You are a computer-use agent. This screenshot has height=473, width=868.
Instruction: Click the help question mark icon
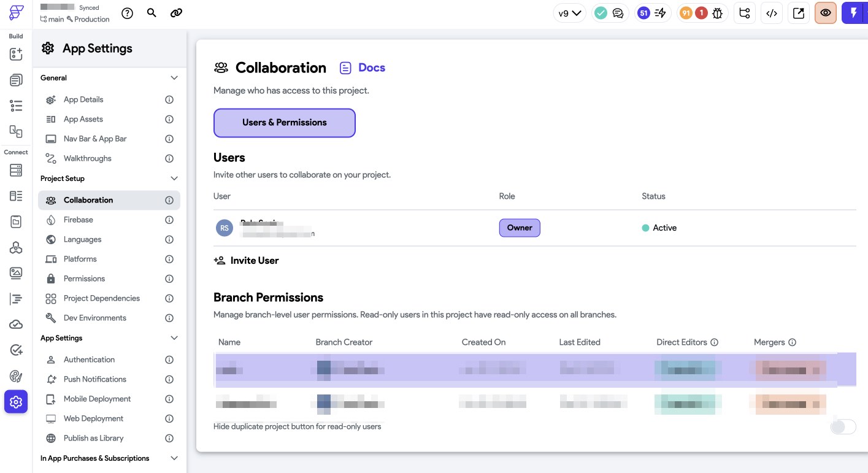(x=128, y=13)
